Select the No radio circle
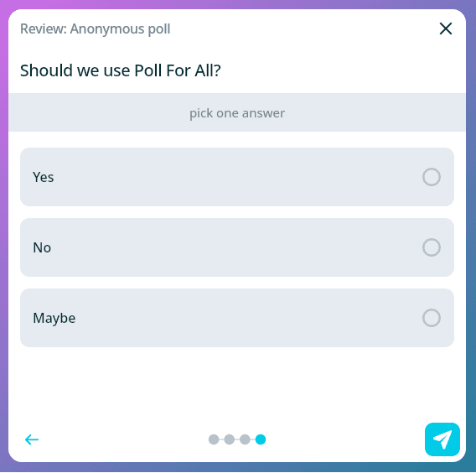The image size is (476, 473). pyautogui.click(x=432, y=247)
